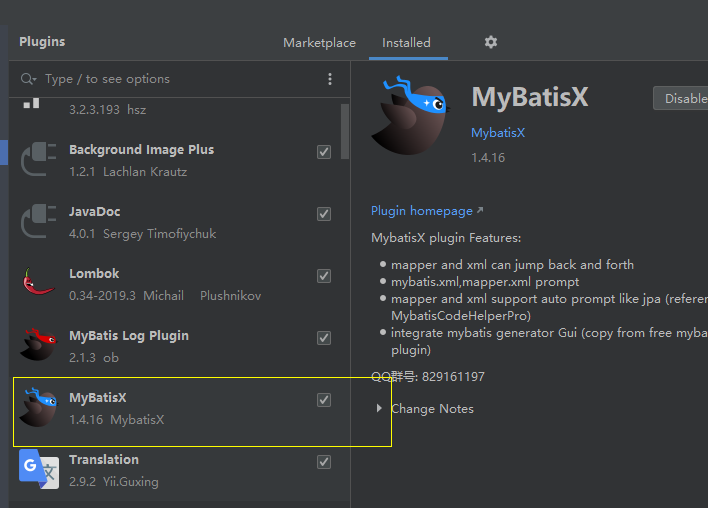Disable Lombok via its checkbox
The height and width of the screenshot is (508, 708).
click(x=324, y=276)
